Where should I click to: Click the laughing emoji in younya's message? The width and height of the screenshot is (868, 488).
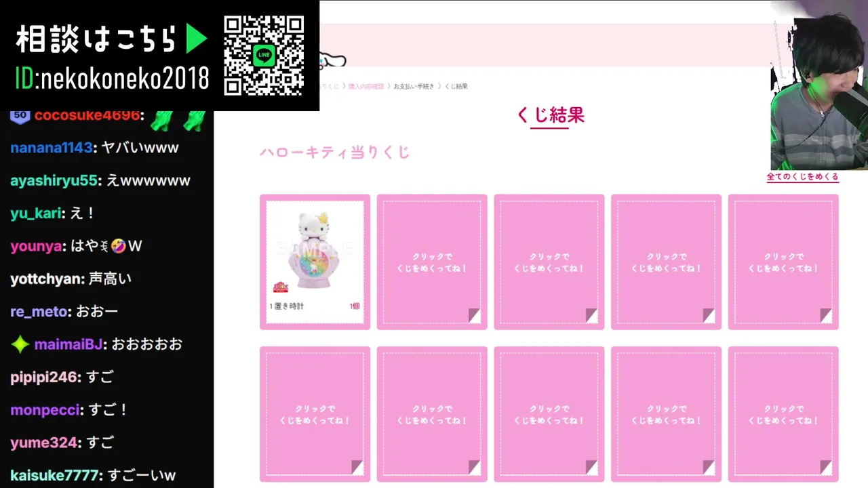click(x=119, y=245)
